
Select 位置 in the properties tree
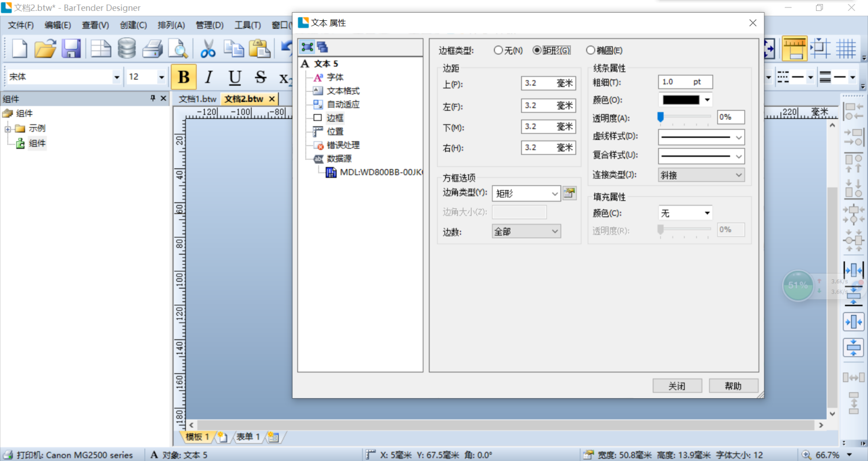pos(335,132)
